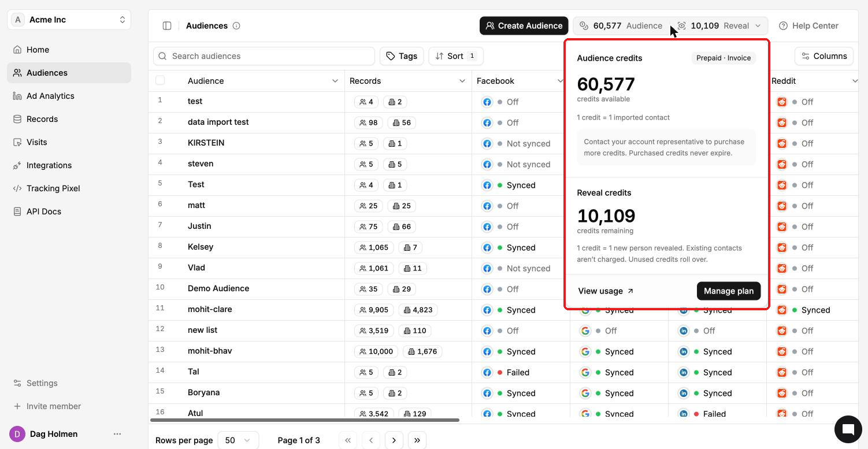
Task: Click the Prepaid · Invoice badge
Action: pyautogui.click(x=724, y=58)
